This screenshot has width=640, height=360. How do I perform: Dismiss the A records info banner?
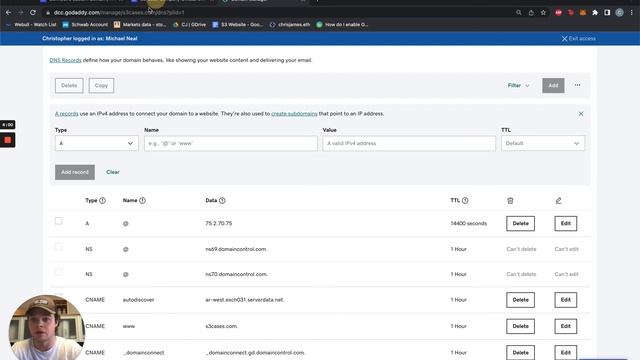pos(581,114)
